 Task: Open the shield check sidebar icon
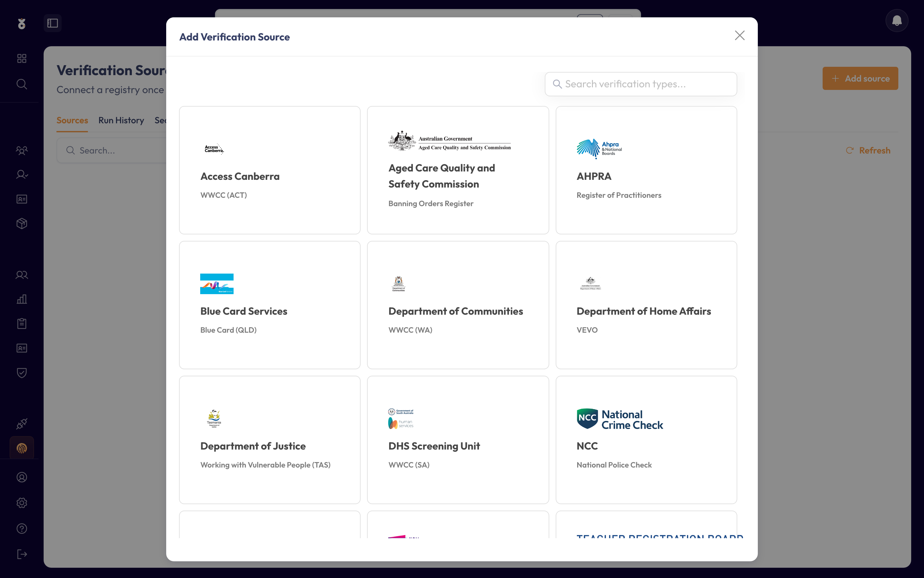[22, 373]
